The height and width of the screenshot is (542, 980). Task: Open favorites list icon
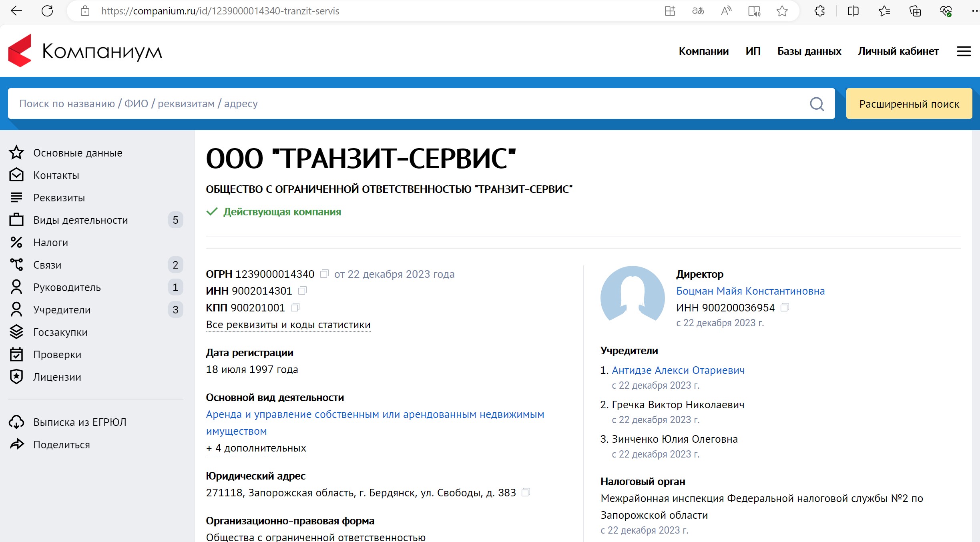884,11
